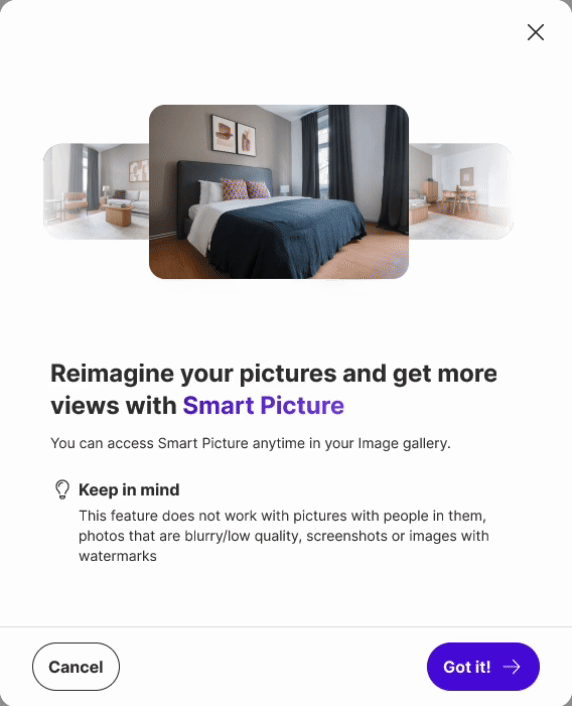Confirm by clicking the Got it! label
This screenshot has width=572, height=706.
click(x=467, y=667)
